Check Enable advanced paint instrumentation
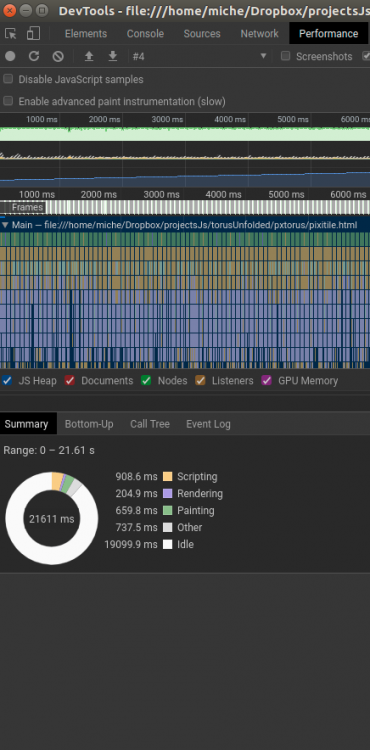This screenshot has width=370, height=750. [8, 101]
